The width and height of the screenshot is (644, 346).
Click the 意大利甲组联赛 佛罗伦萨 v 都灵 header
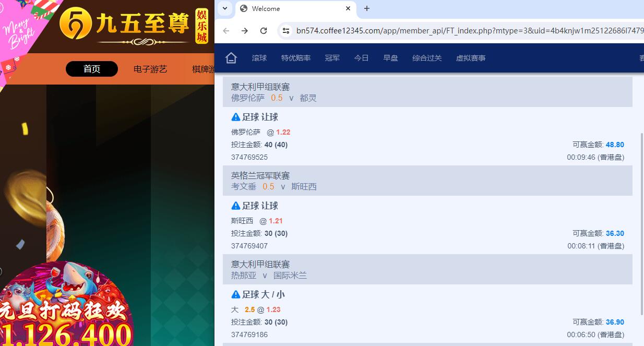point(427,92)
